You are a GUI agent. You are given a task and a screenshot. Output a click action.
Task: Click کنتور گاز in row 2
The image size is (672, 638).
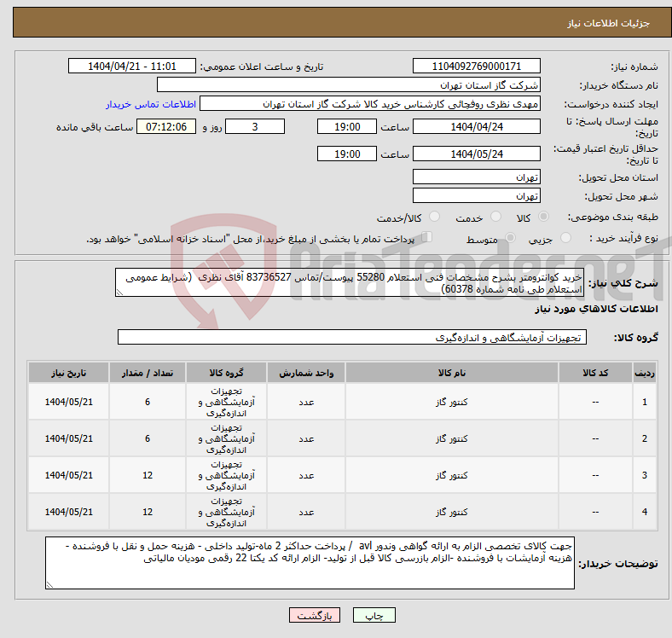click(x=452, y=438)
